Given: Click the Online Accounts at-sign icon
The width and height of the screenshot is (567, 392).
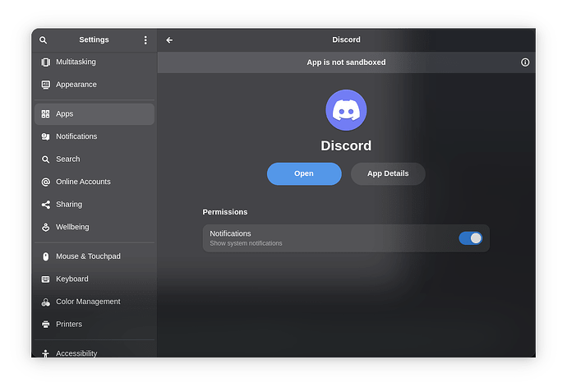Looking at the screenshot, I should click(x=45, y=182).
